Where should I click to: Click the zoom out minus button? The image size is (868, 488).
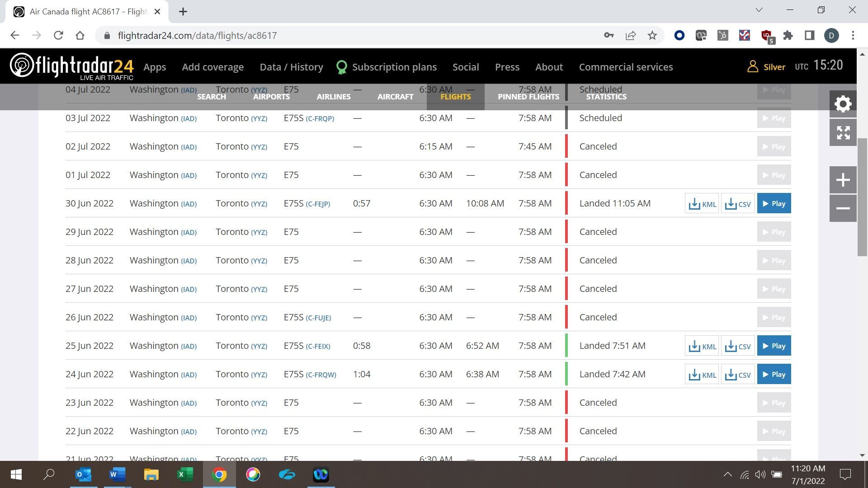click(843, 208)
